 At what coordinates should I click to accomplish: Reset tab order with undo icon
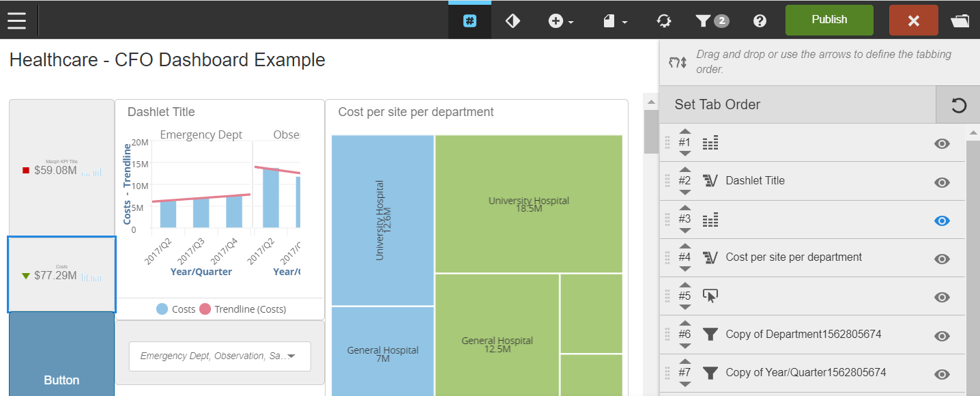tap(958, 105)
